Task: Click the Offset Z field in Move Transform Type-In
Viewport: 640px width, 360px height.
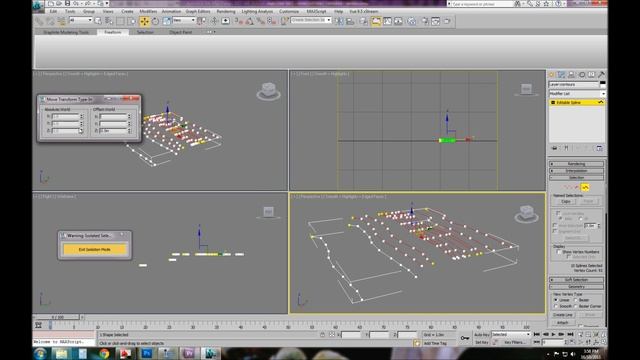Action: [112, 131]
